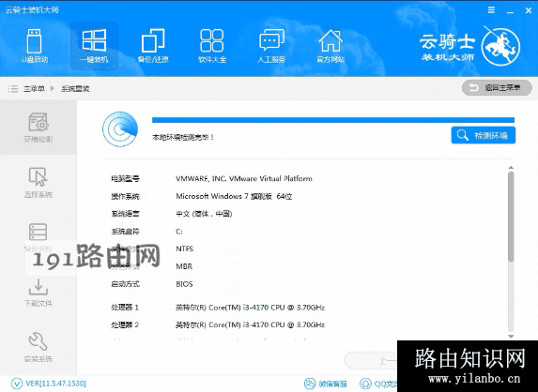This screenshot has height=392, width=538.
Task: Click the MBR partition value
Action: click(184, 266)
